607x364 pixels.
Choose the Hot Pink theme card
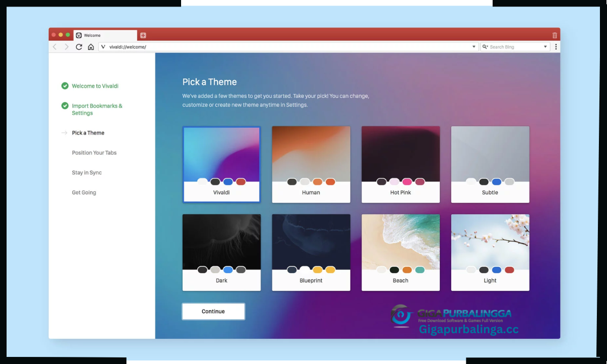401,164
